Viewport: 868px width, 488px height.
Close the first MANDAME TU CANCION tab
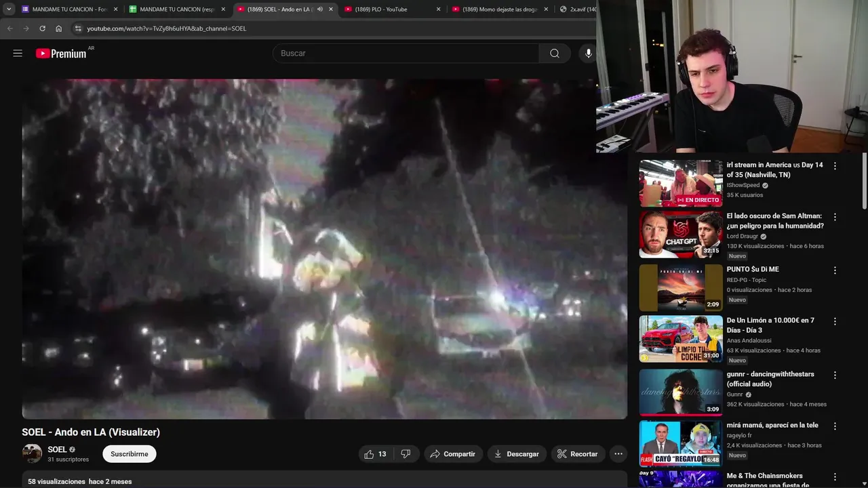click(x=115, y=9)
